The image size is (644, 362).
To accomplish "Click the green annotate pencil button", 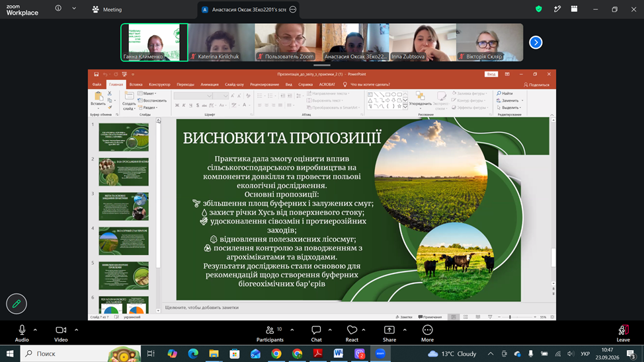I will [17, 304].
